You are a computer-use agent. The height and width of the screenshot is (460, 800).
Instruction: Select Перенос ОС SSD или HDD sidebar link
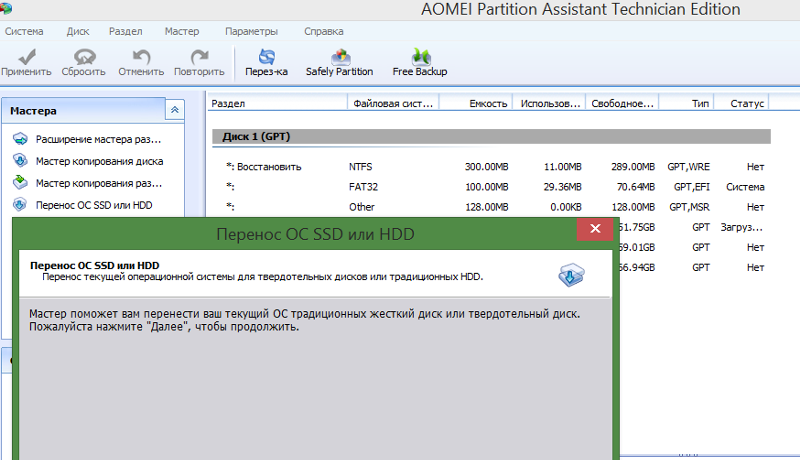click(94, 205)
